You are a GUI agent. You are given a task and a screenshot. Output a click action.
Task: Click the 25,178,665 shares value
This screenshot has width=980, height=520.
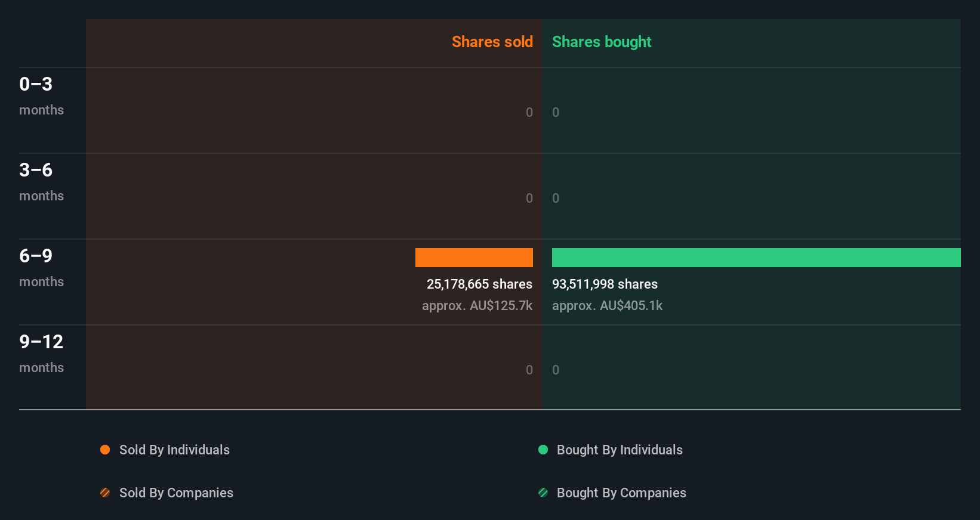coord(479,284)
